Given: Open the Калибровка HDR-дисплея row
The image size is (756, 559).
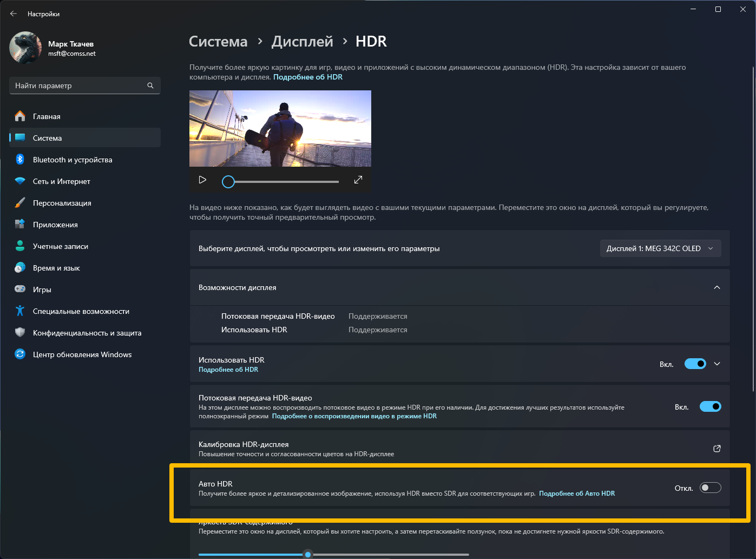Looking at the screenshot, I should click(x=460, y=449).
